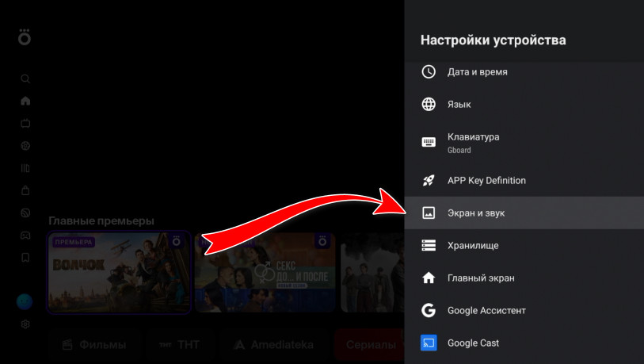Open search from the left sidebar

coord(25,79)
